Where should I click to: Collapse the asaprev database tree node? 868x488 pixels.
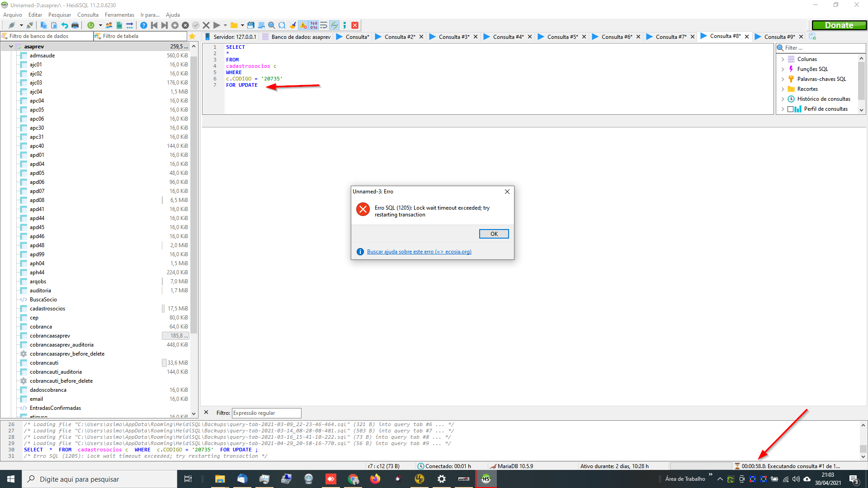(x=11, y=47)
